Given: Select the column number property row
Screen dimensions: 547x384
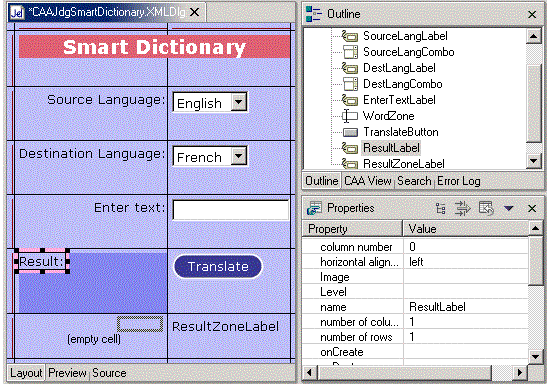Looking at the screenshot, I should [415, 247].
